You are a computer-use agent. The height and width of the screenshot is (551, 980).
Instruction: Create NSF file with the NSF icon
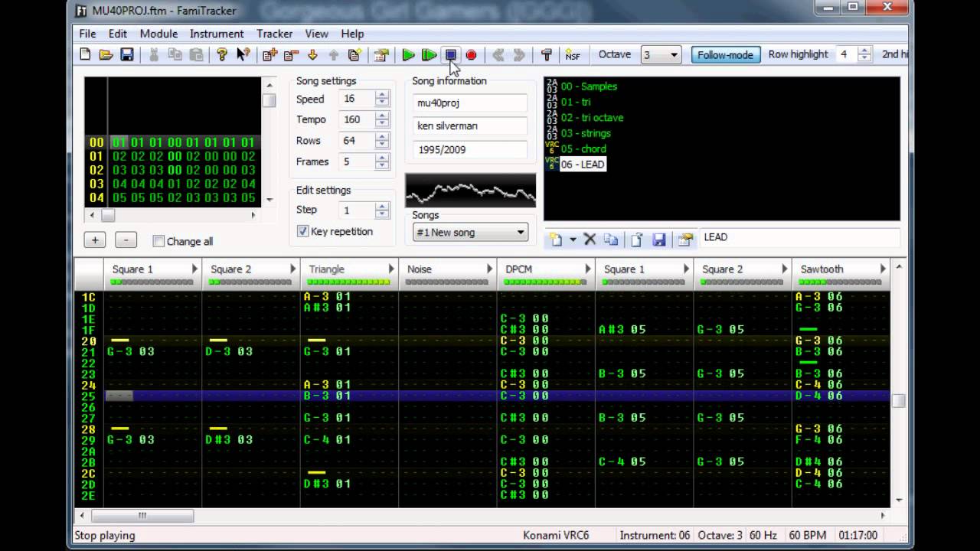point(573,54)
